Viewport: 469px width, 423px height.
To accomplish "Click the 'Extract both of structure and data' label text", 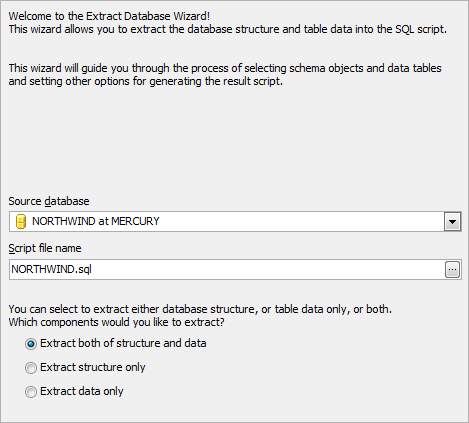I will [123, 343].
